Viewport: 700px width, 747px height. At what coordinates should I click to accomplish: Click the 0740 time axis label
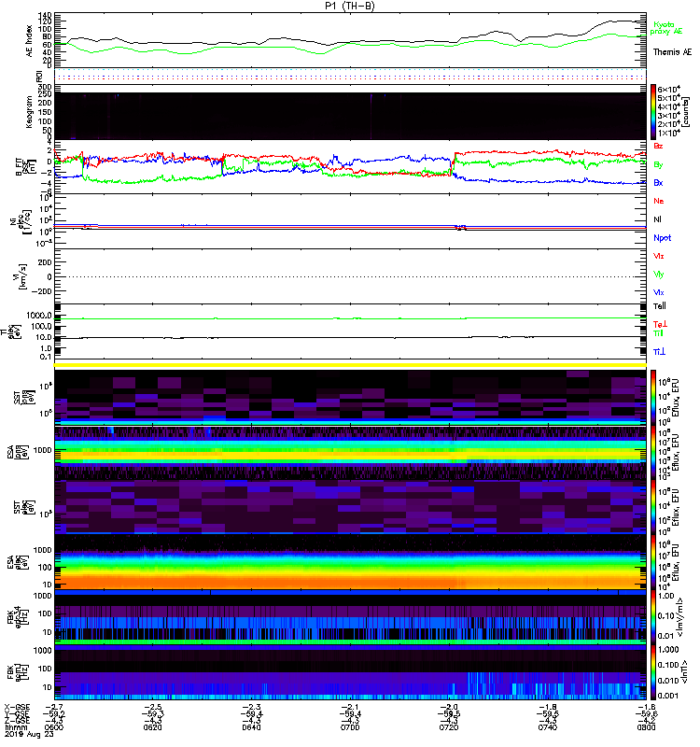[x=548, y=727]
